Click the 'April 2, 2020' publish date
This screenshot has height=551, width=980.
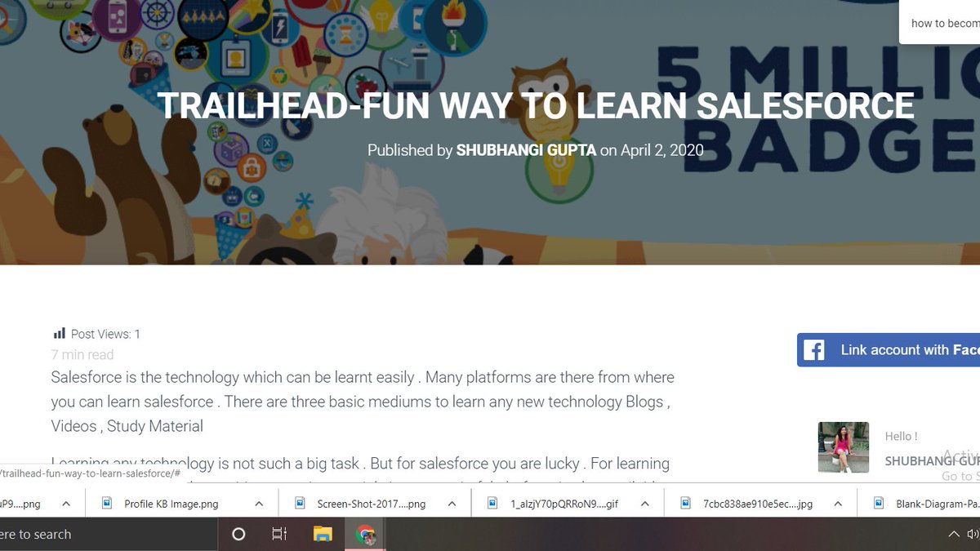point(662,150)
